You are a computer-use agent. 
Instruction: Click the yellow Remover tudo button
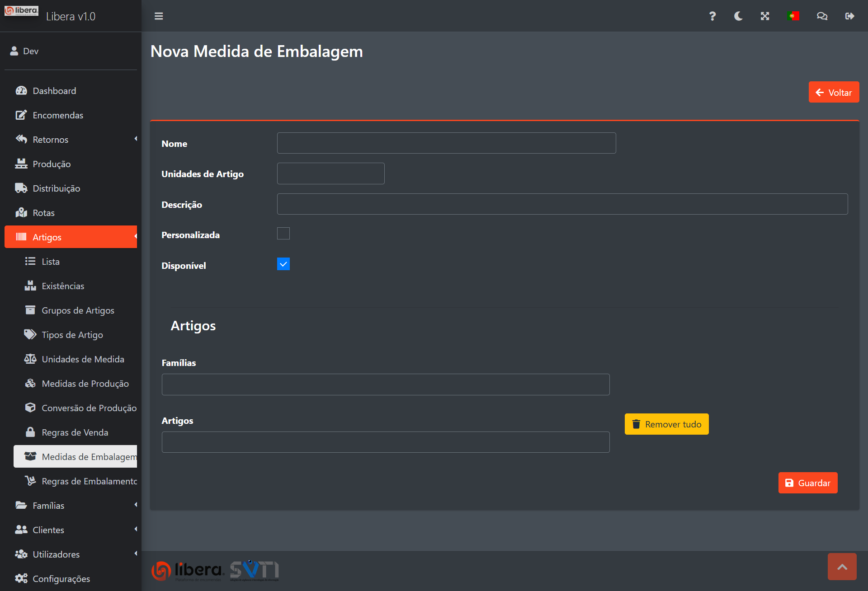coord(666,424)
